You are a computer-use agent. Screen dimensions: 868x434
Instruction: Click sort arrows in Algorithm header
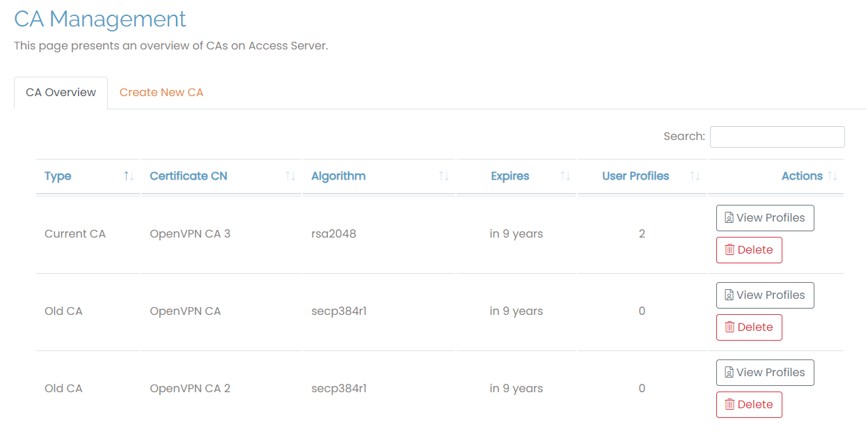[x=443, y=176]
